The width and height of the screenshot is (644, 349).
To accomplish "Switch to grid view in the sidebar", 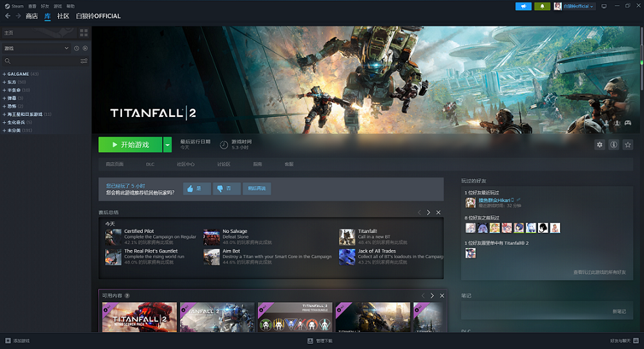I will tap(84, 32).
